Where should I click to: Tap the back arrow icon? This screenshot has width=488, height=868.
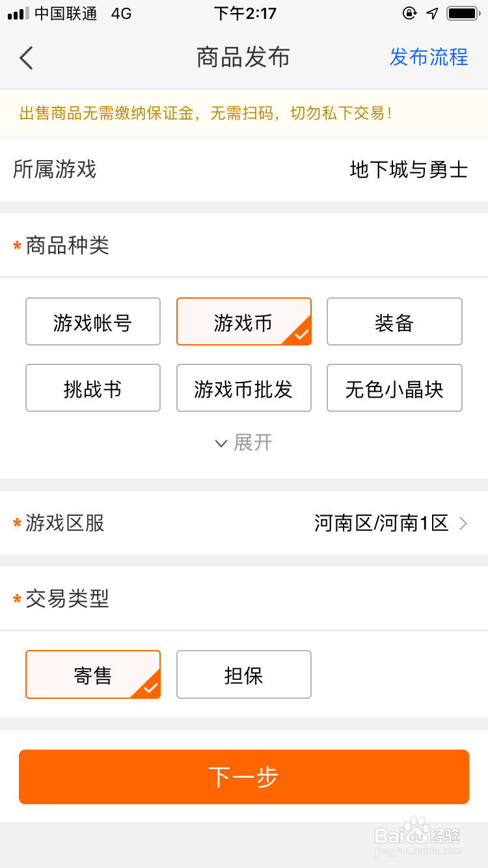(x=26, y=58)
